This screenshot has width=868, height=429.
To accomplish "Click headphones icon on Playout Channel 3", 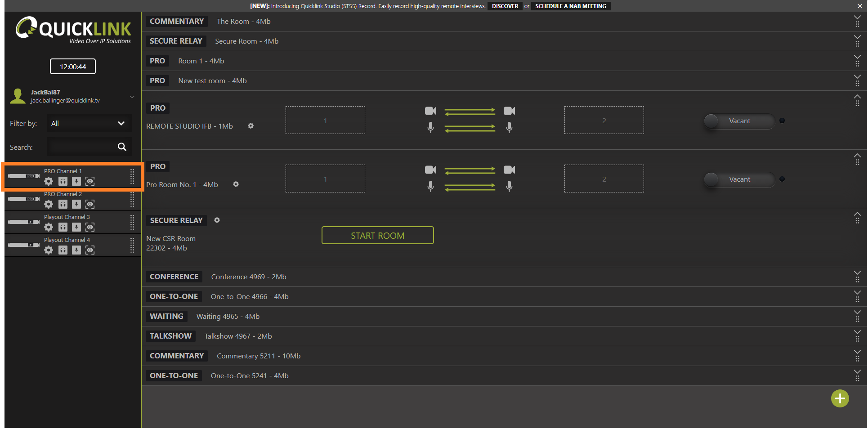I will pos(63,227).
